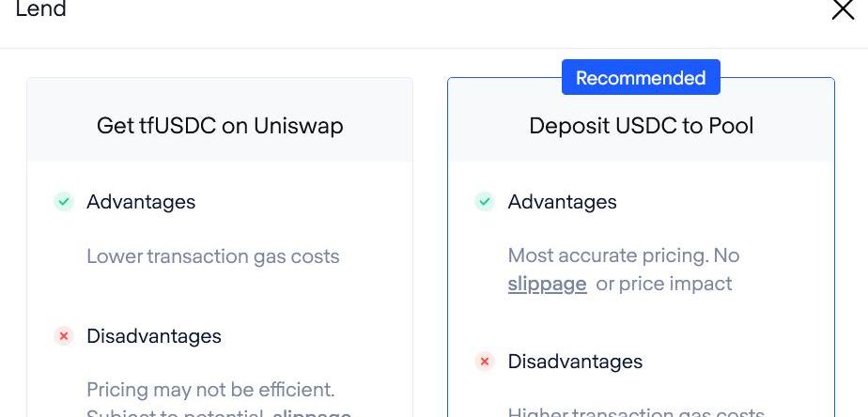This screenshot has height=417, width=868.
Task: Click red X icon in Deposit card
Action: click(485, 362)
